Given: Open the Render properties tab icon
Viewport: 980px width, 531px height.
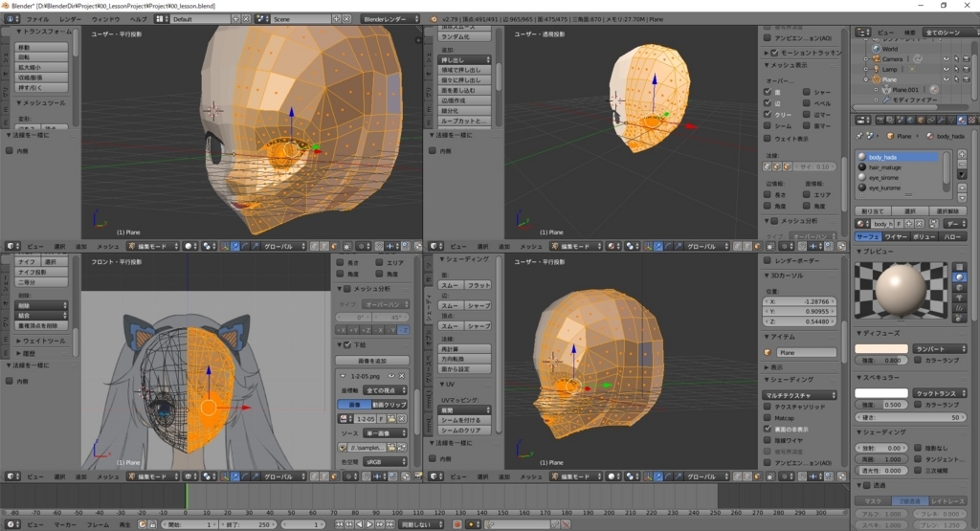Looking at the screenshot, I should point(880,120).
